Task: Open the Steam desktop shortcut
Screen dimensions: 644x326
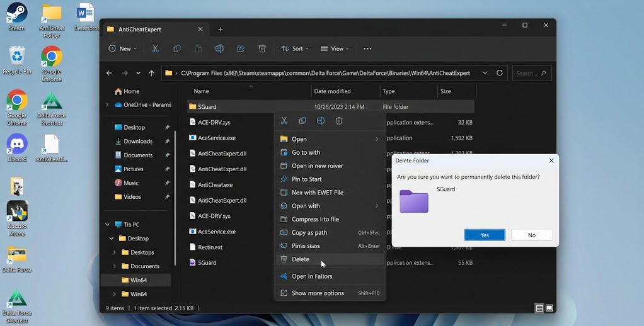Action: point(17,17)
